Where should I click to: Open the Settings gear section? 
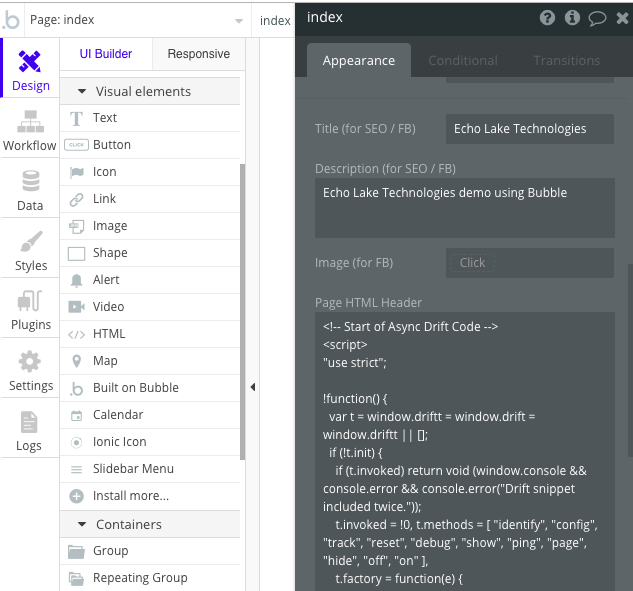pos(30,370)
